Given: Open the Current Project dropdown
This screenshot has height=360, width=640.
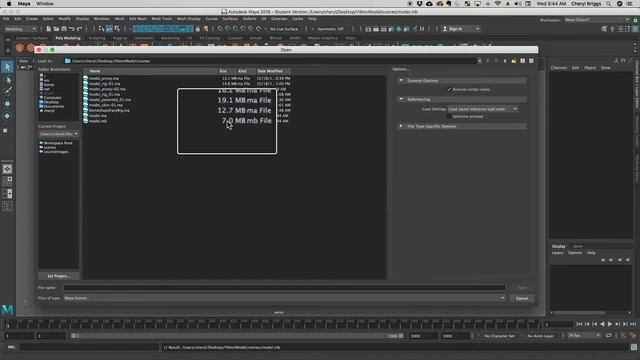Looking at the screenshot, I should click(x=59, y=134).
